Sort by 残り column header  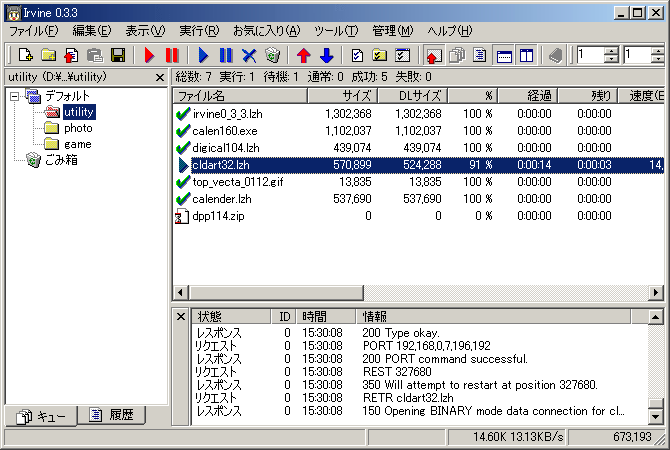tap(588, 96)
